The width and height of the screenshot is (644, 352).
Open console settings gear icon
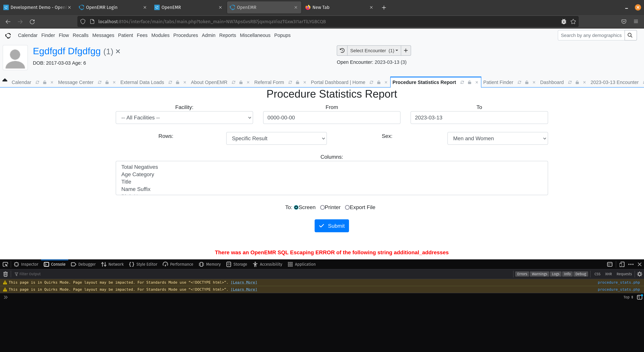point(639,274)
